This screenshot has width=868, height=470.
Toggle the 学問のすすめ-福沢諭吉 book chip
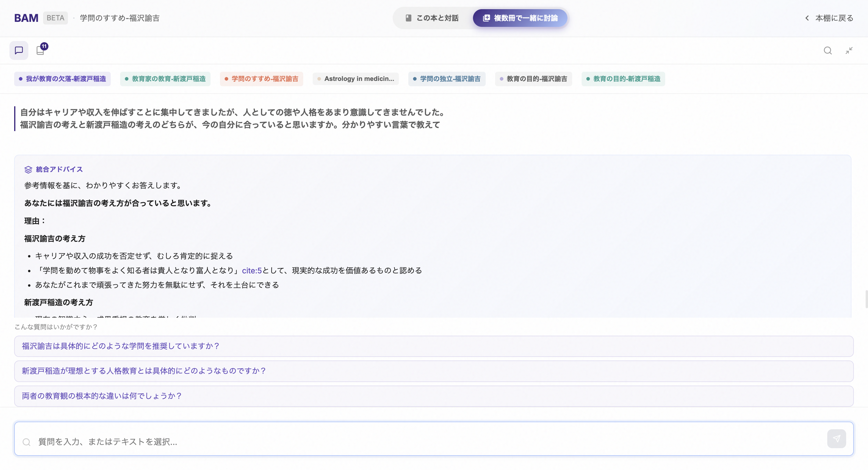[262, 79]
